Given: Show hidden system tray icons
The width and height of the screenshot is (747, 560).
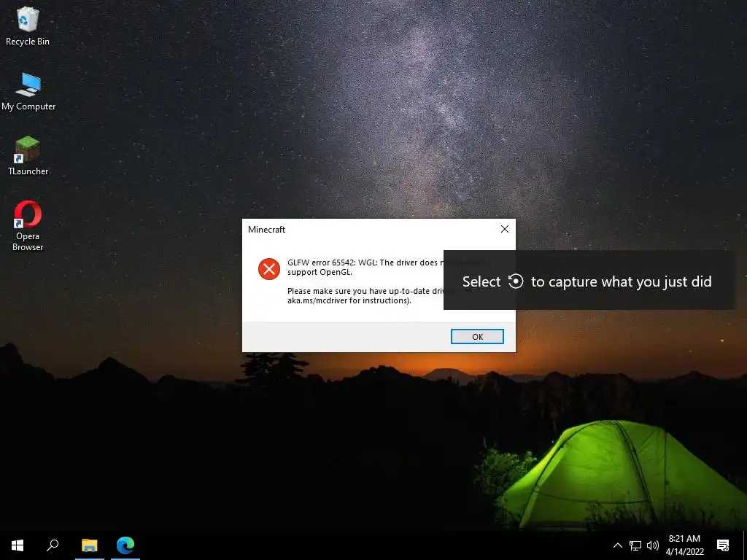Looking at the screenshot, I should pos(617,545).
